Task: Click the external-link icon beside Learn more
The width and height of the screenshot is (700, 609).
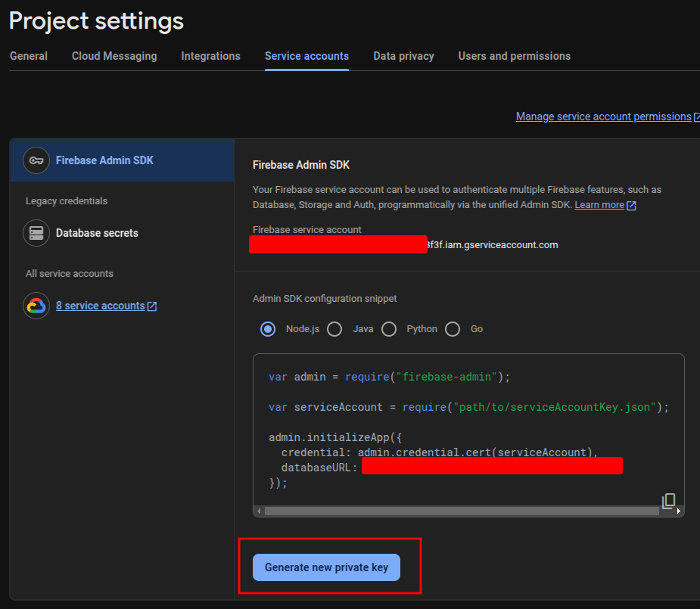Action: click(x=631, y=206)
